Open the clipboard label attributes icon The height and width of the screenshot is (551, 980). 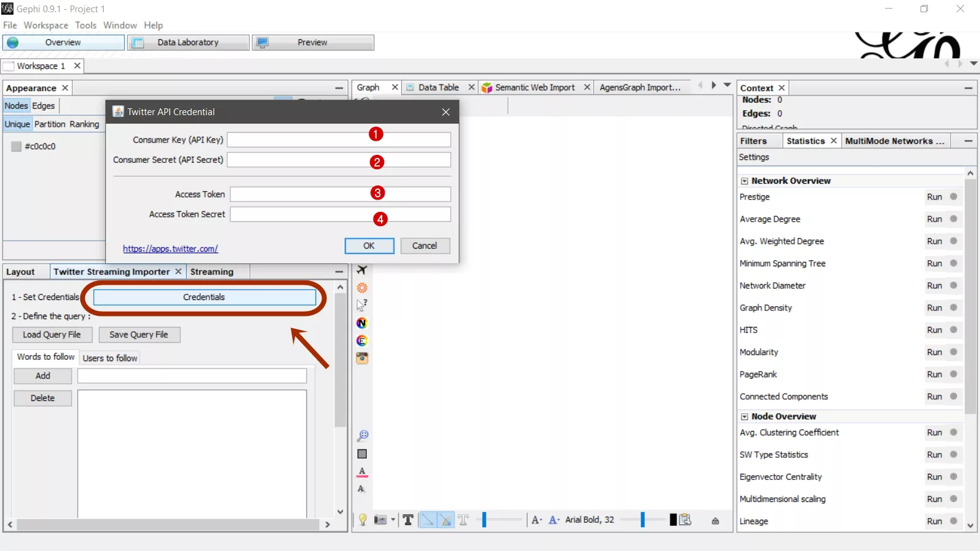[685, 520]
